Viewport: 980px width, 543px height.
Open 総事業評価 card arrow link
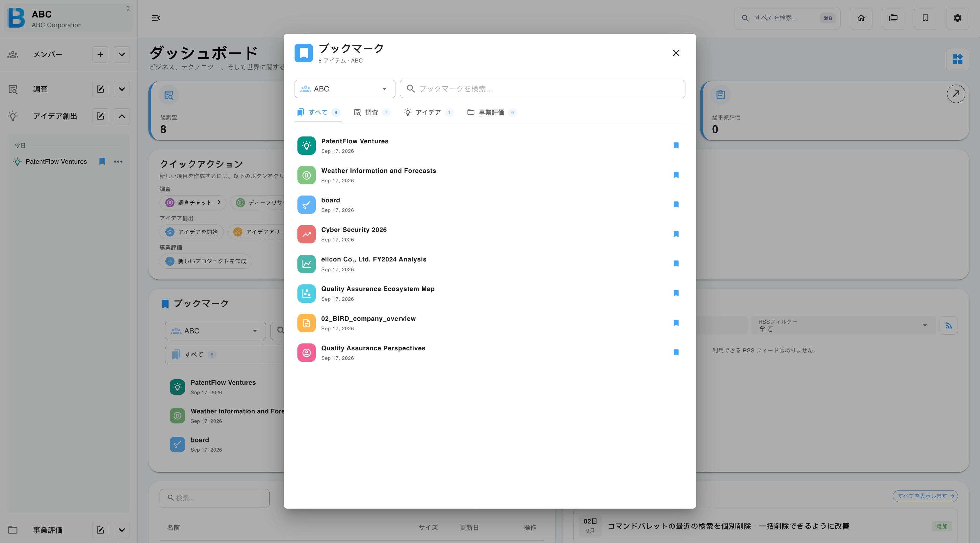(x=956, y=94)
